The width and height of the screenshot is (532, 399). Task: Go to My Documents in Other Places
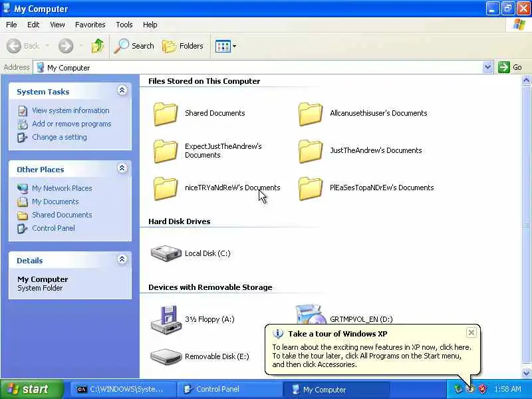pyautogui.click(x=55, y=201)
